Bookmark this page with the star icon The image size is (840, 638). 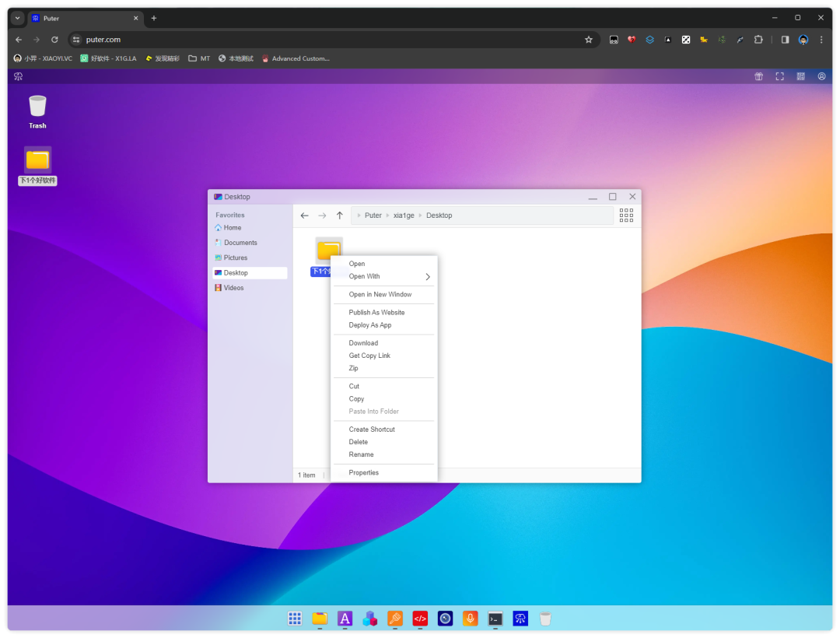[589, 40]
